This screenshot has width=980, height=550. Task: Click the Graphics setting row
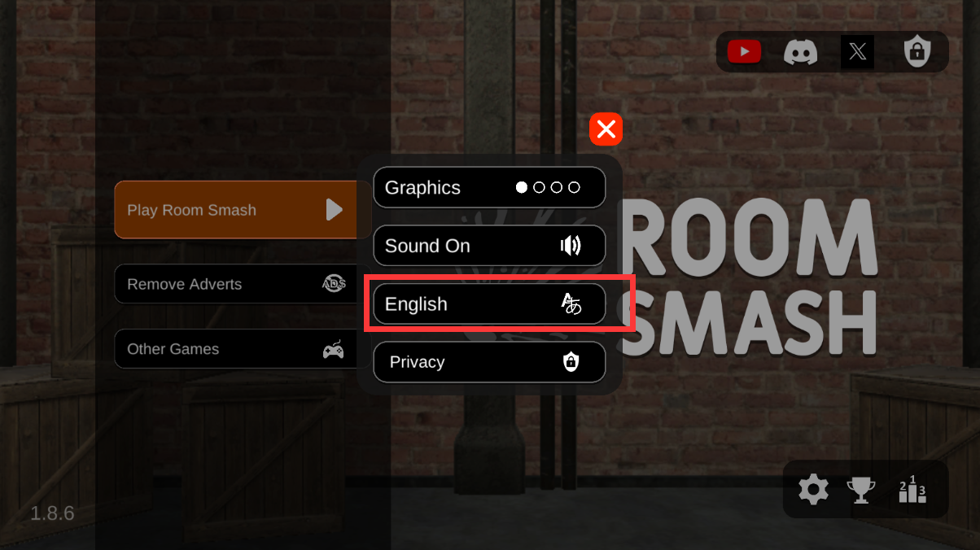pyautogui.click(x=489, y=187)
